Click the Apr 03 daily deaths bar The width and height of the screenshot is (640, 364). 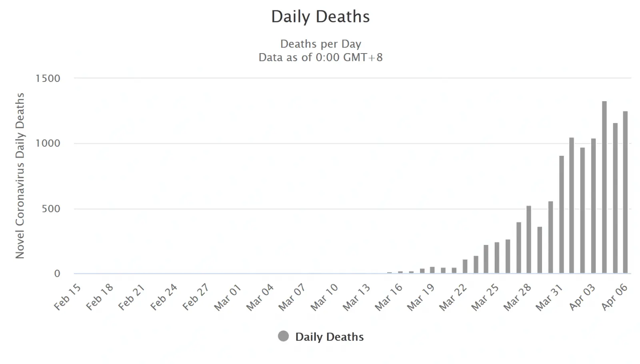pyautogui.click(x=593, y=206)
